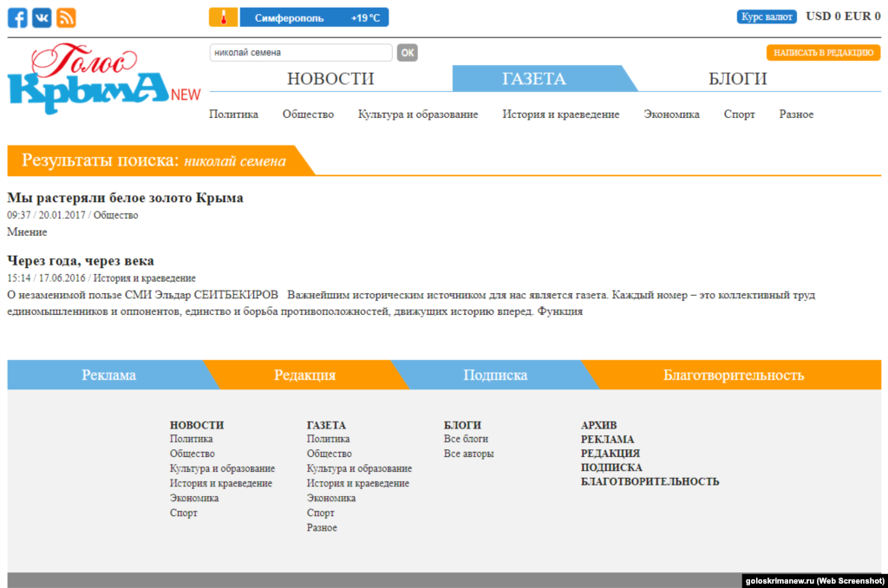
Task: Open article Мы растеряли белое золото Крыма
Action: point(125,198)
